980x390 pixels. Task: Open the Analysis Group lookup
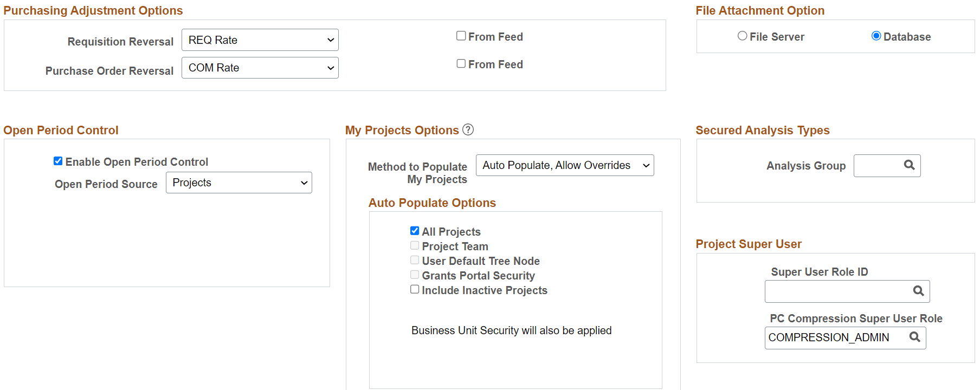point(908,165)
